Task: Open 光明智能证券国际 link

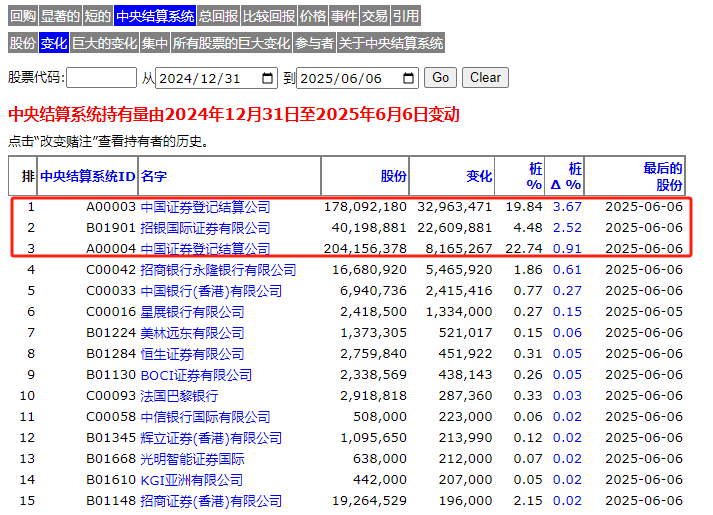Action: click(192, 459)
